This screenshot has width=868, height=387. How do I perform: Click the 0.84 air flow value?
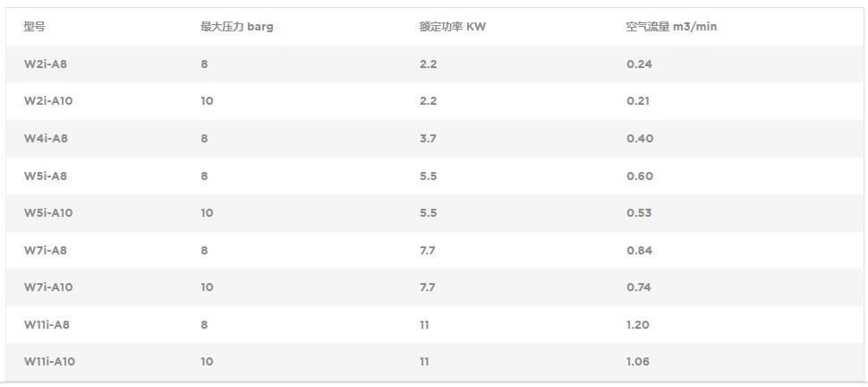click(x=639, y=251)
